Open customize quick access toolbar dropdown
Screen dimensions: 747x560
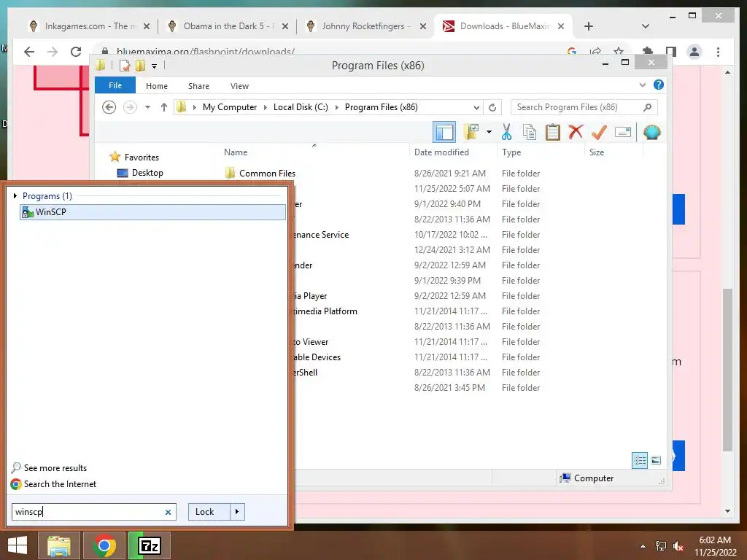154,66
